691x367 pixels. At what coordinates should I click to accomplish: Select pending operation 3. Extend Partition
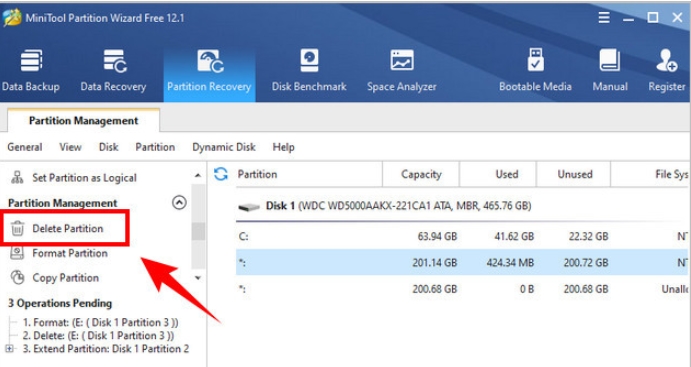pyautogui.click(x=106, y=349)
